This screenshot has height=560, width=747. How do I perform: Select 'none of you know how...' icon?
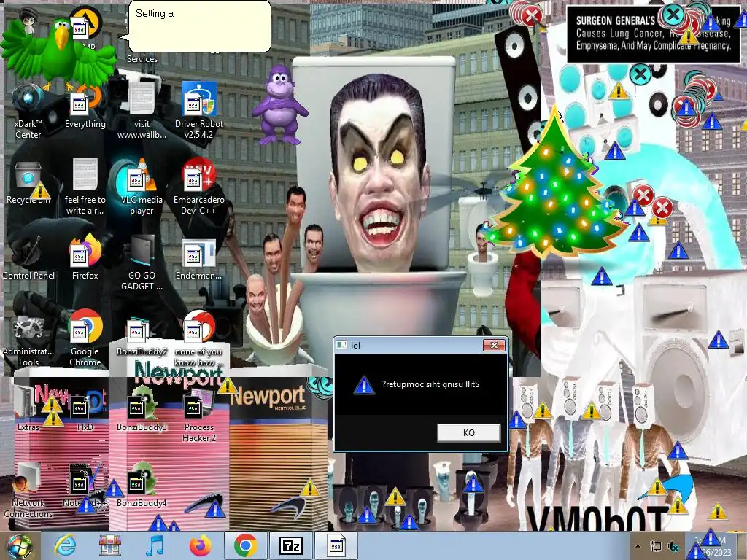point(198,339)
